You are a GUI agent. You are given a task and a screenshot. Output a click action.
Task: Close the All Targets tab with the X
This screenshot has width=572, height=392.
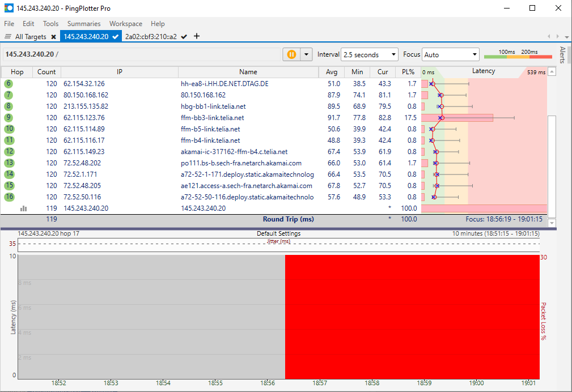click(54, 37)
